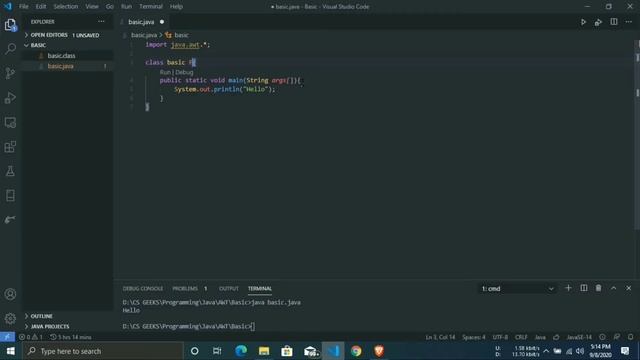Open the terminal selector dropdown '1: cmd'
The height and width of the screenshot is (360, 640).
(x=518, y=289)
